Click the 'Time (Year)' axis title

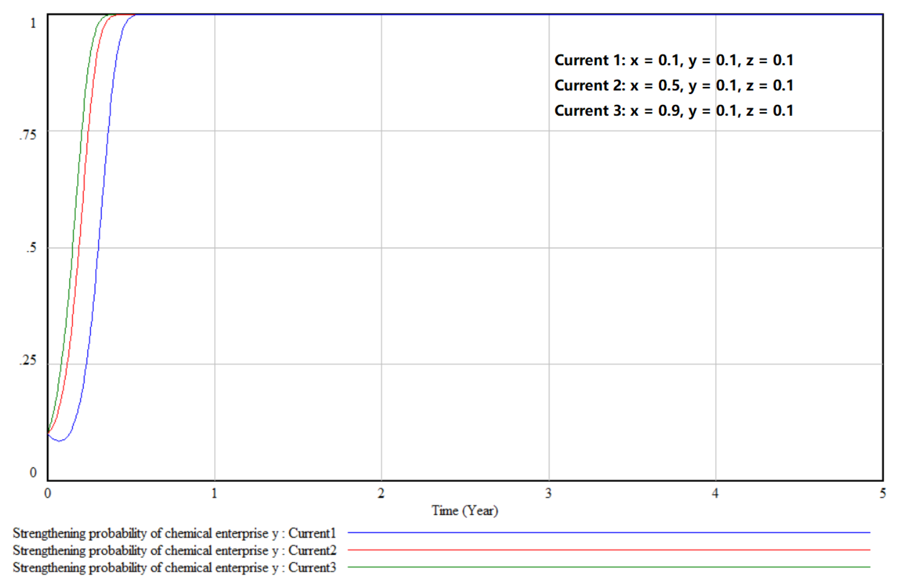465,511
